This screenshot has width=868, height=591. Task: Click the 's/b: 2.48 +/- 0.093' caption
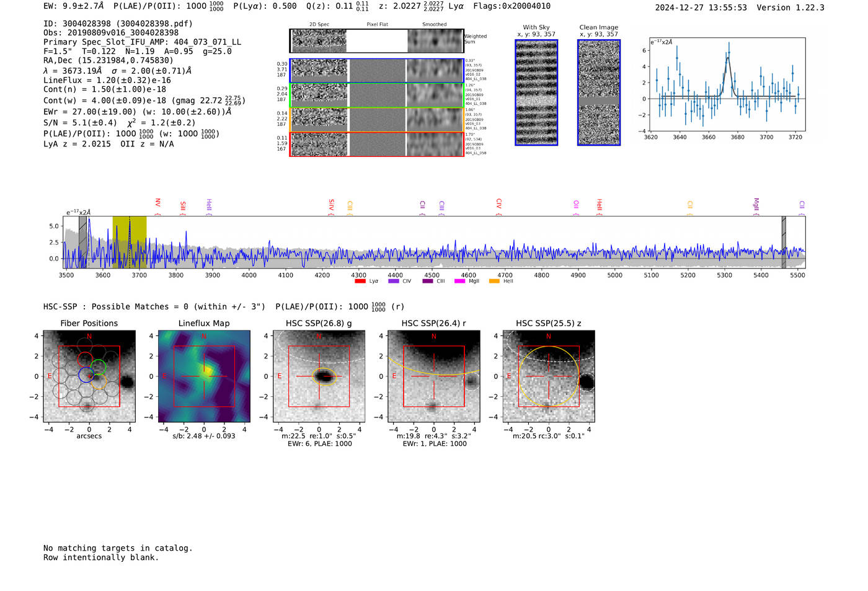pos(204,436)
